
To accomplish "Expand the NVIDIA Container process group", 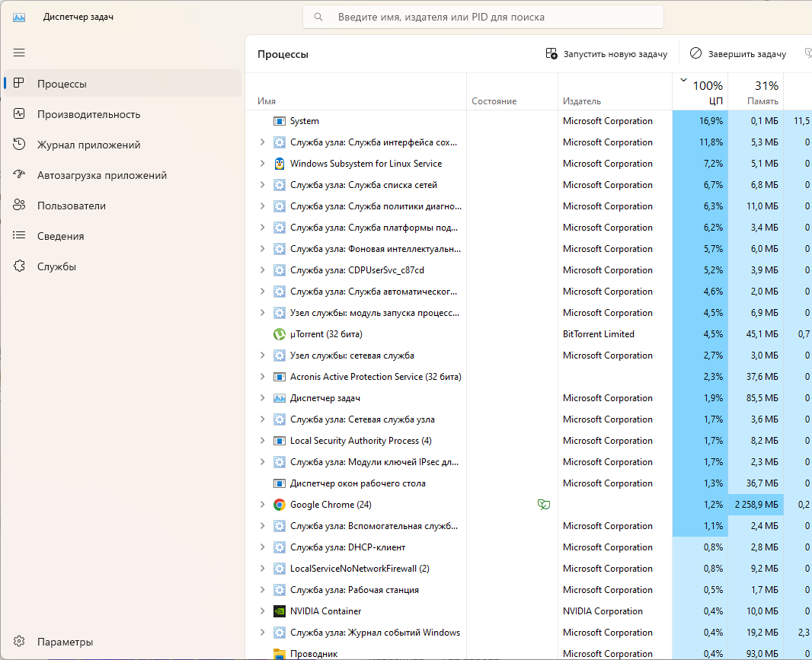I will click(x=262, y=611).
